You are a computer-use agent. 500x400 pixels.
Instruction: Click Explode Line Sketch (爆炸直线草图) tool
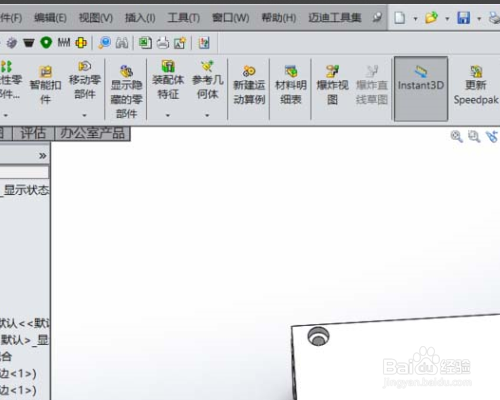(372, 85)
